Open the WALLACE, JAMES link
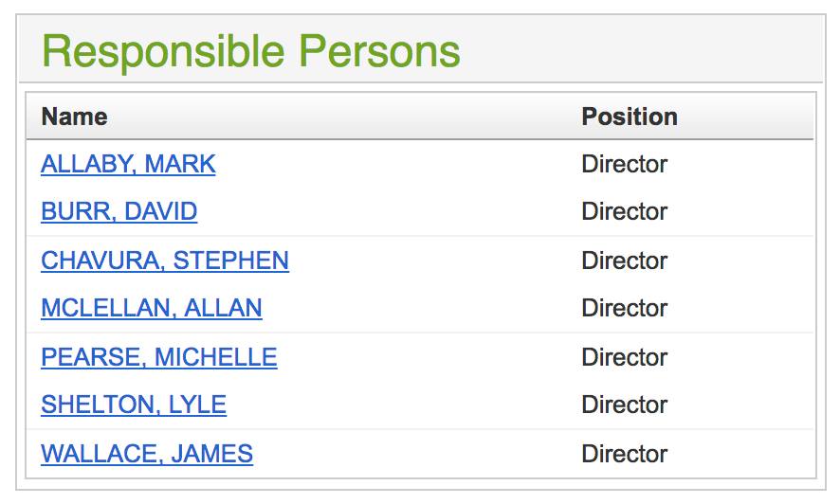Viewport: 840px width, 504px height. click(146, 454)
